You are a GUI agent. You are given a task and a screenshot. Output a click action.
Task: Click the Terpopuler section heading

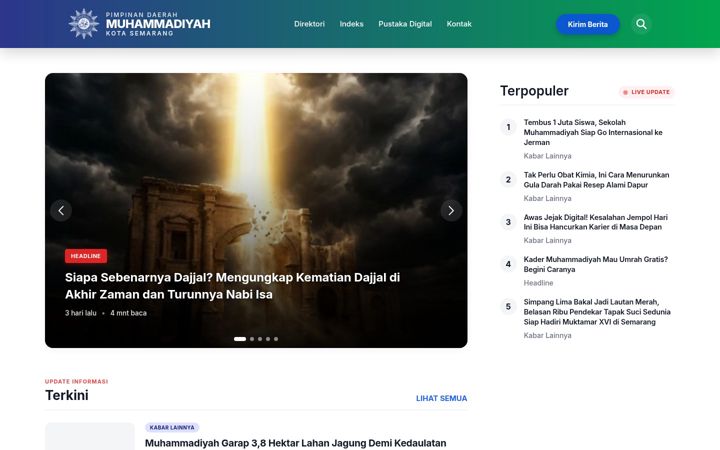coord(534,91)
